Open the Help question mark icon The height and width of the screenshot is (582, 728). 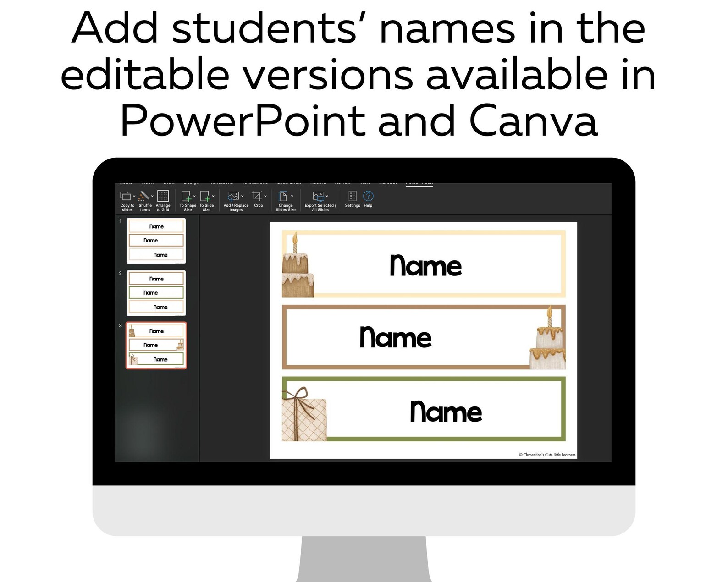(368, 196)
